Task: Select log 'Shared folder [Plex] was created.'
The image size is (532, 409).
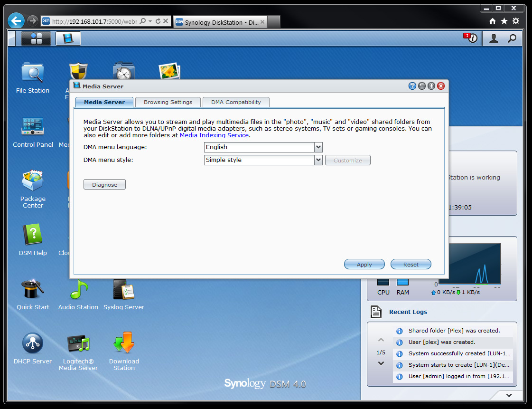Action: point(453,331)
